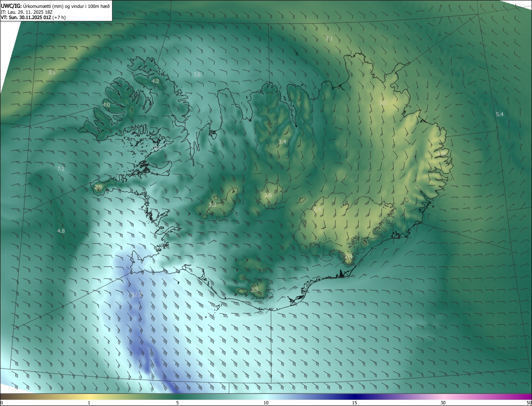Click the 7.6 value label on the map
This screenshot has width=532, height=406.
pyautogui.click(x=197, y=75)
